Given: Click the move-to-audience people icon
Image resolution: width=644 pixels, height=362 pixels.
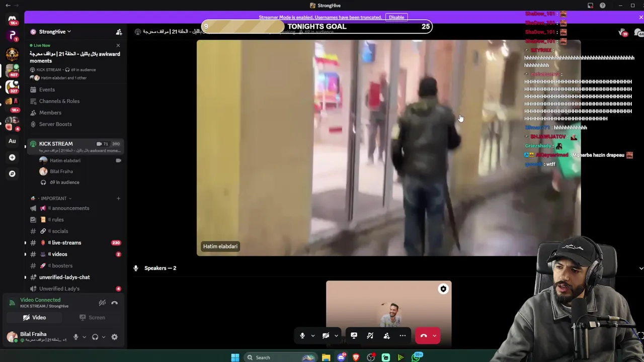Looking at the screenshot, I should tap(386, 336).
